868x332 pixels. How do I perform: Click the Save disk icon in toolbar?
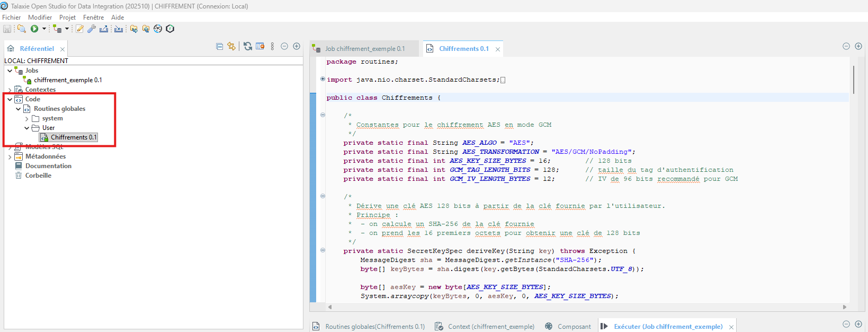tap(7, 29)
